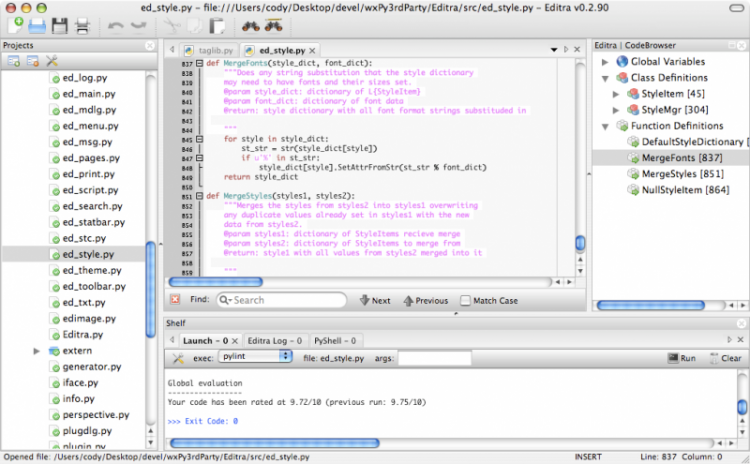Click Next search result button
The width and height of the screenshot is (750, 464).
pyautogui.click(x=375, y=300)
